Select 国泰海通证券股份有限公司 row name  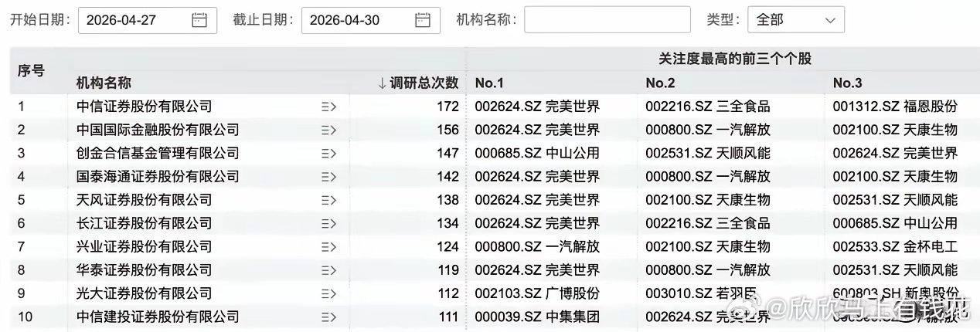pos(158,177)
